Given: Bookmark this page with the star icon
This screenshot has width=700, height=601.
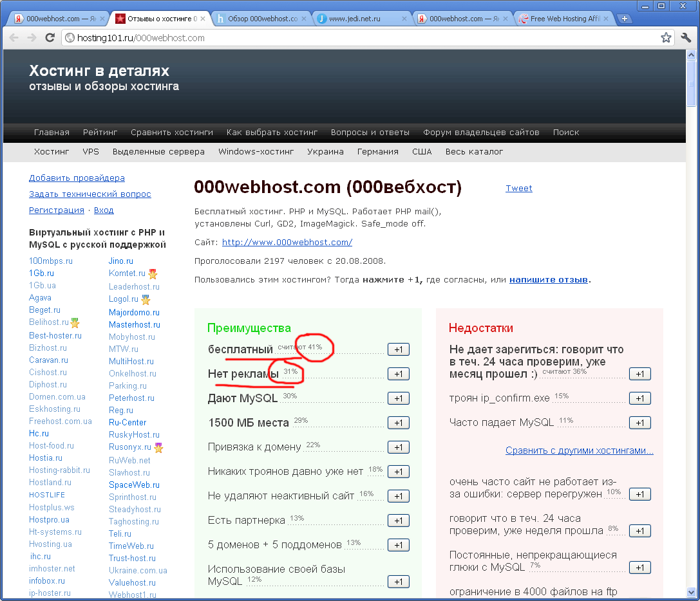Looking at the screenshot, I should 666,38.
